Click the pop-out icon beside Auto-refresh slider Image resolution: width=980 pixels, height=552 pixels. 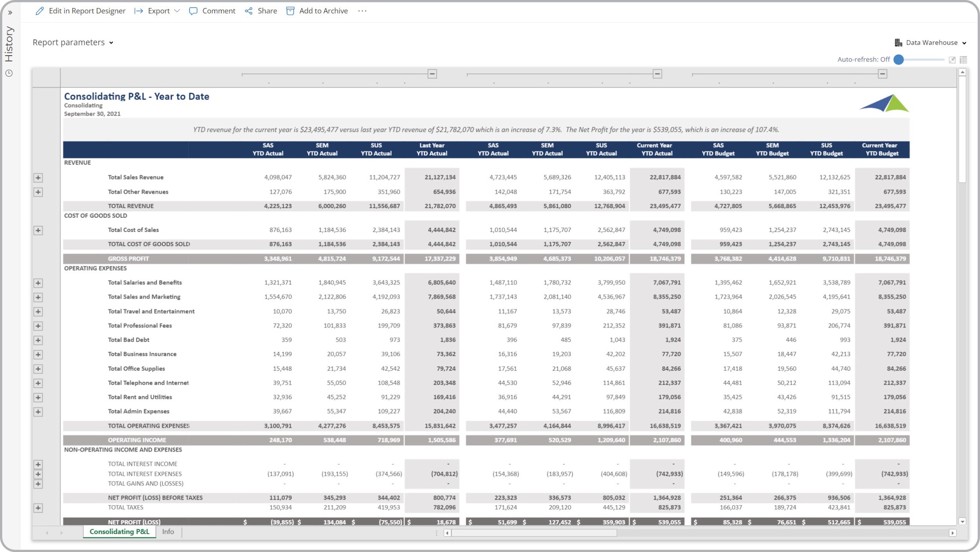click(952, 60)
